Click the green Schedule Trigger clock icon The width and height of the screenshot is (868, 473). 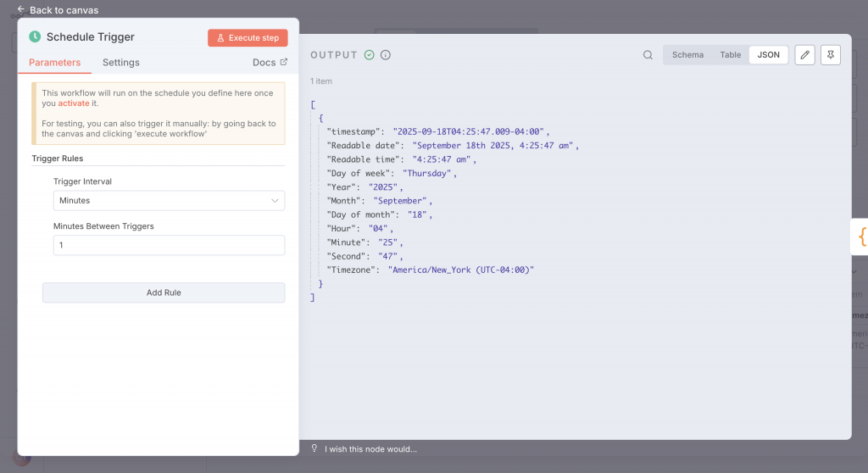point(35,36)
